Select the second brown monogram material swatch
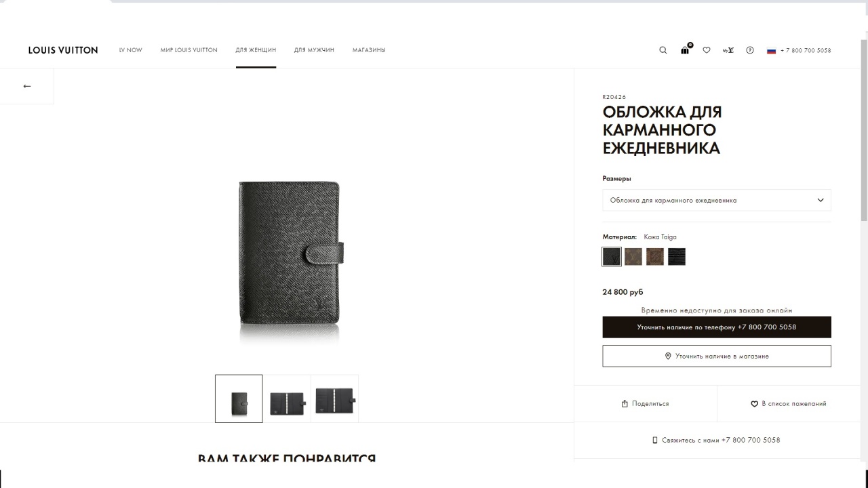 point(655,256)
